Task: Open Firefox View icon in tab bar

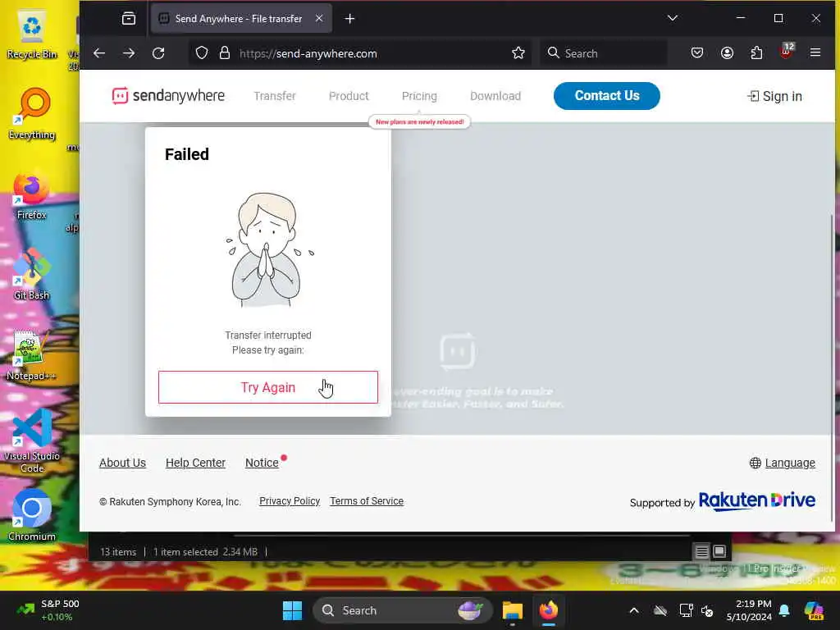Action: (129, 19)
